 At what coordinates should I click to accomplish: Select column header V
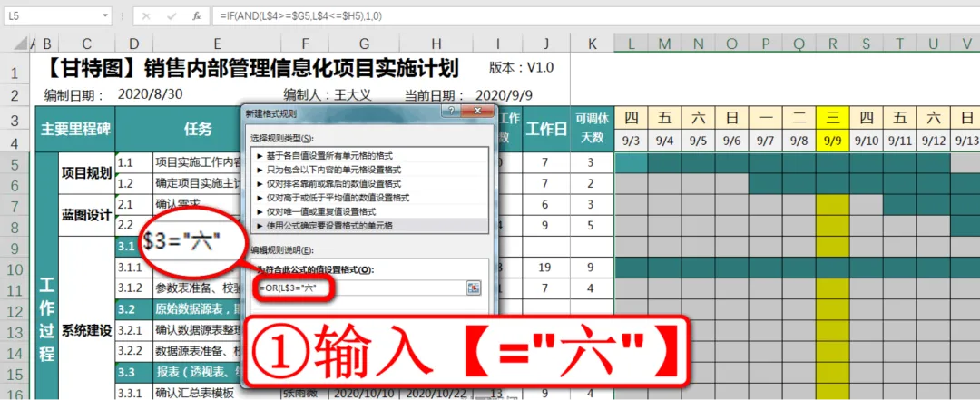click(965, 44)
